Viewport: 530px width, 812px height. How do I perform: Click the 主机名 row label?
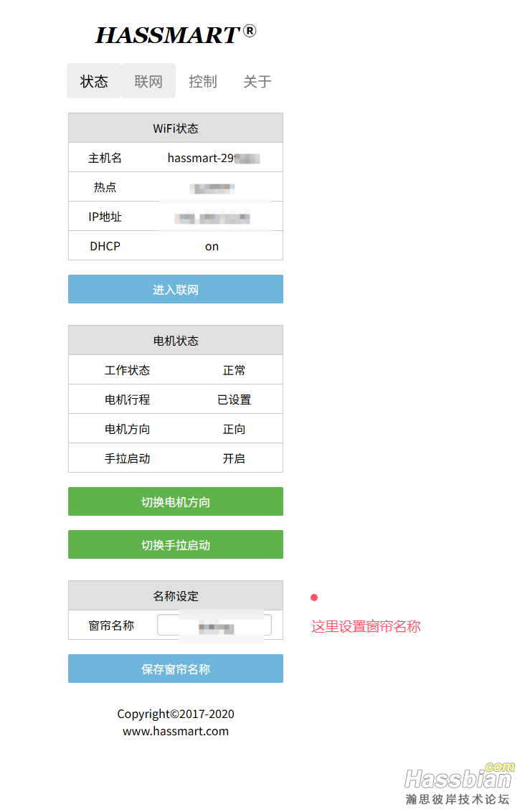pos(105,158)
